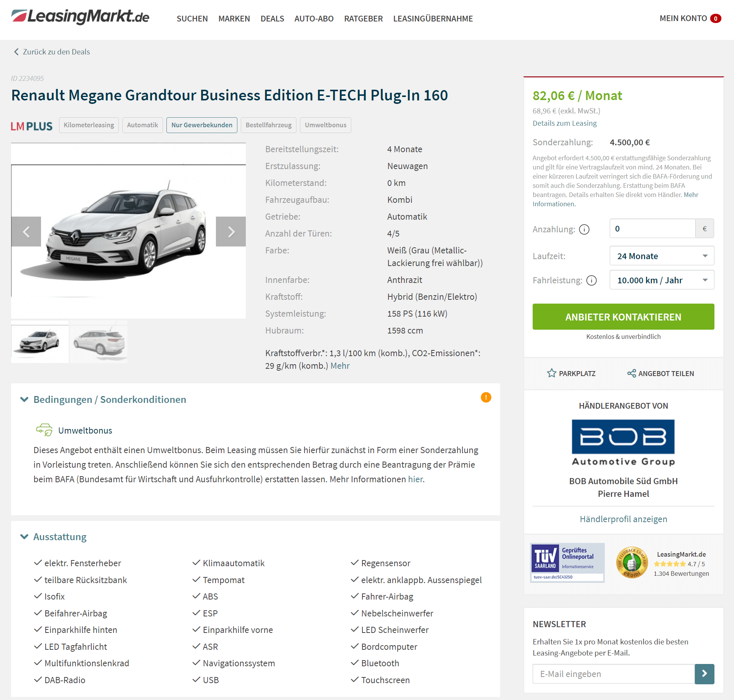Click the Automatik tag
Image resolution: width=734 pixels, height=700 pixels.
click(143, 125)
